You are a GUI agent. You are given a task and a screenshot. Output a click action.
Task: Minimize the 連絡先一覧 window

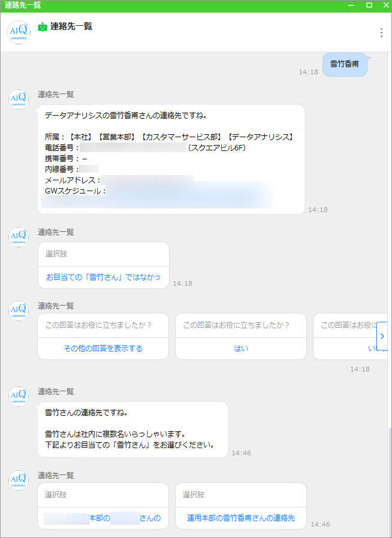[x=354, y=5]
